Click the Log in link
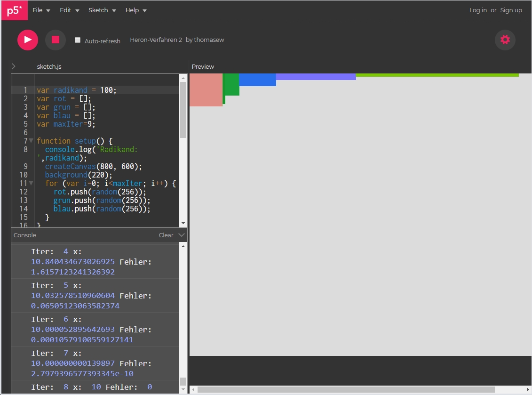The height and width of the screenshot is (395, 532). pyautogui.click(x=478, y=10)
